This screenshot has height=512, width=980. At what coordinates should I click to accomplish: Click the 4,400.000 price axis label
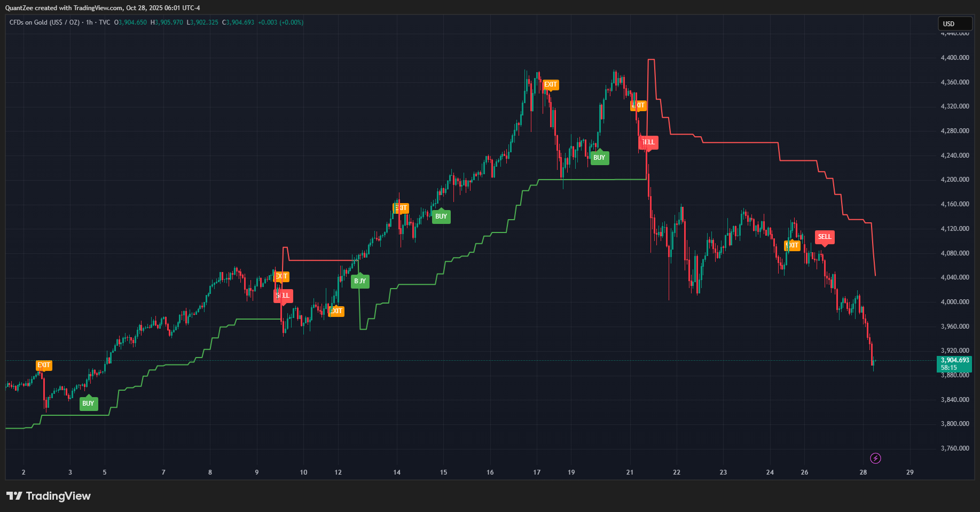[x=954, y=58]
